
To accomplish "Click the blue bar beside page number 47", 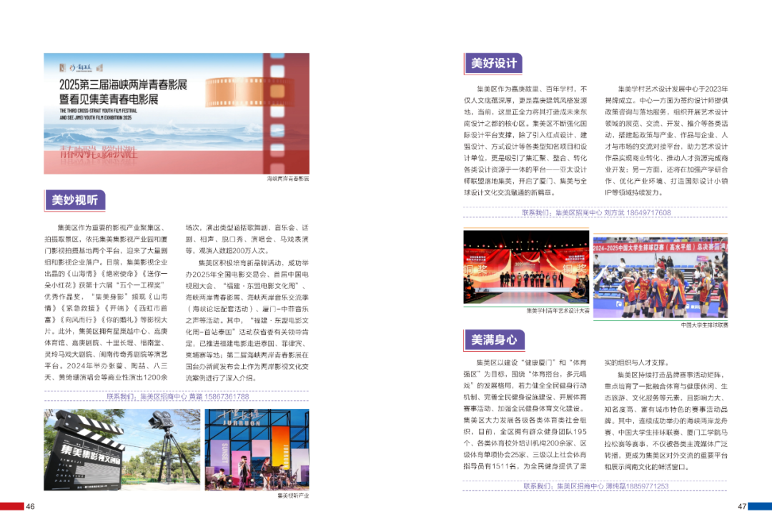I will pyautogui.click(x=760, y=506).
